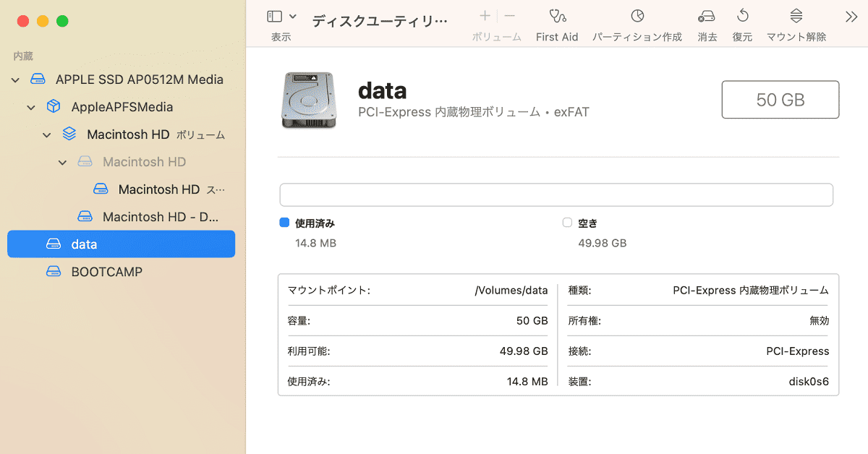Click the large hard drive image for data
868x454 pixels.
point(309,100)
